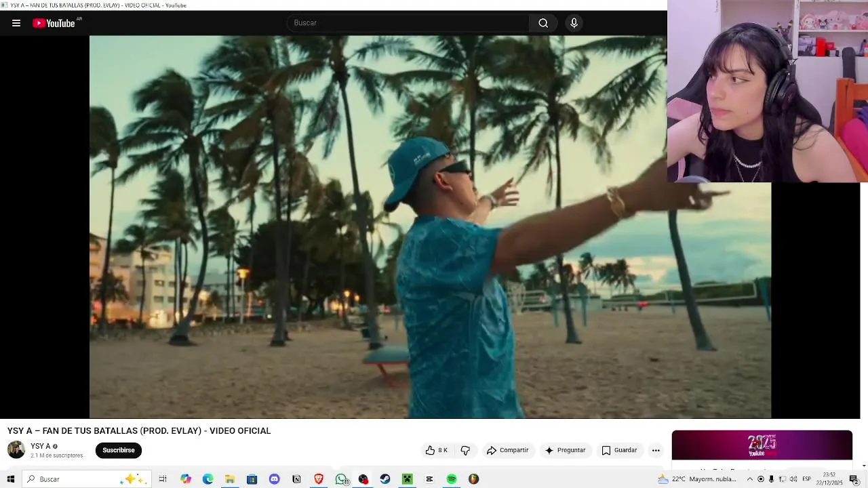868x488 pixels.
Task: Open Steam from the taskbar
Action: coord(385,479)
